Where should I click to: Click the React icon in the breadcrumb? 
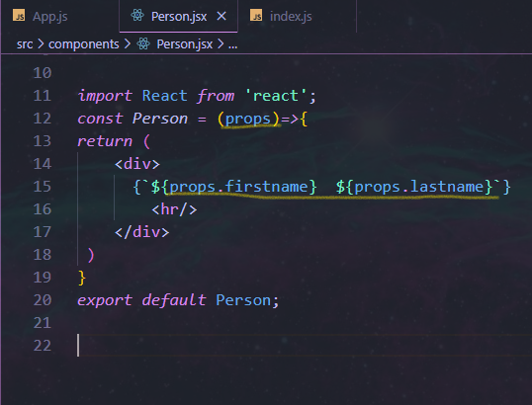(143, 43)
